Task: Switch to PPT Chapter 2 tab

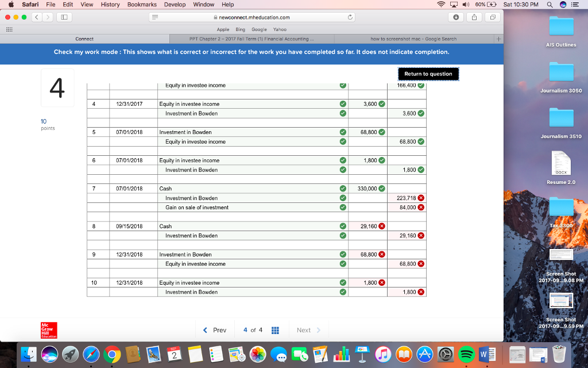Action: point(252,39)
